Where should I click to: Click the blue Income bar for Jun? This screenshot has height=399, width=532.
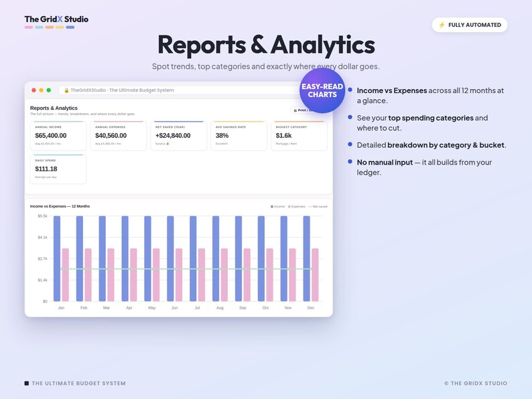point(170,258)
